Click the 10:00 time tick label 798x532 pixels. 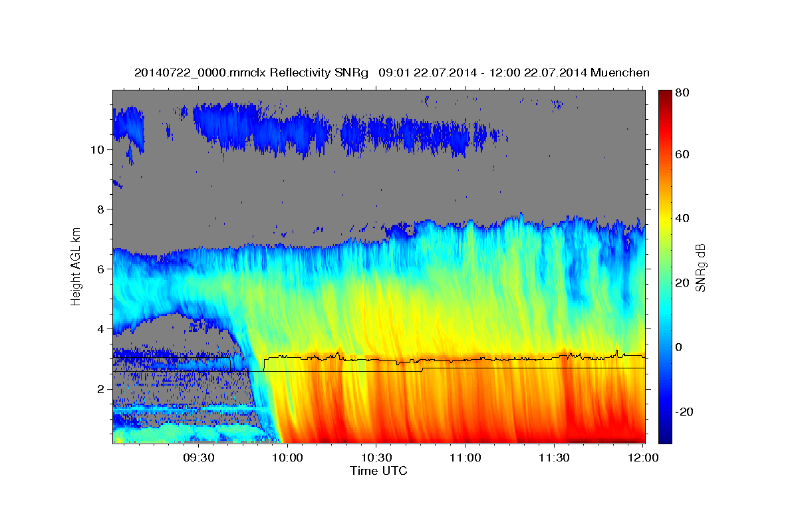(x=288, y=458)
